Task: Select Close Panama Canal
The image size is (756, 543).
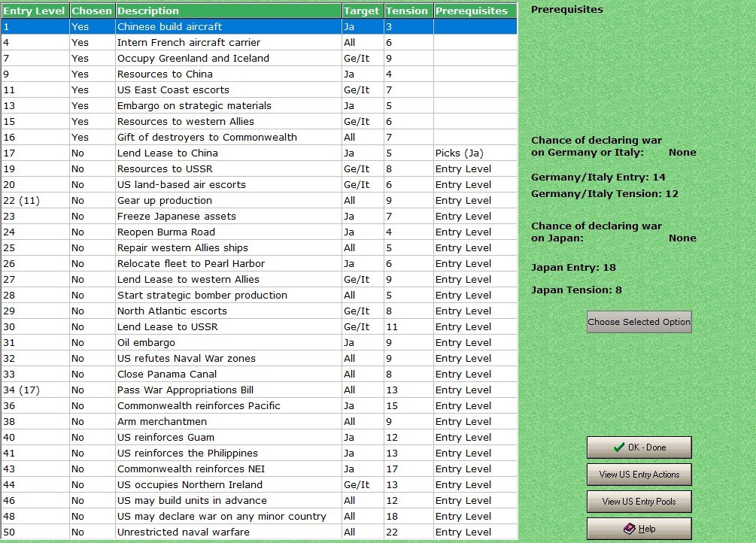Action: click(260, 375)
